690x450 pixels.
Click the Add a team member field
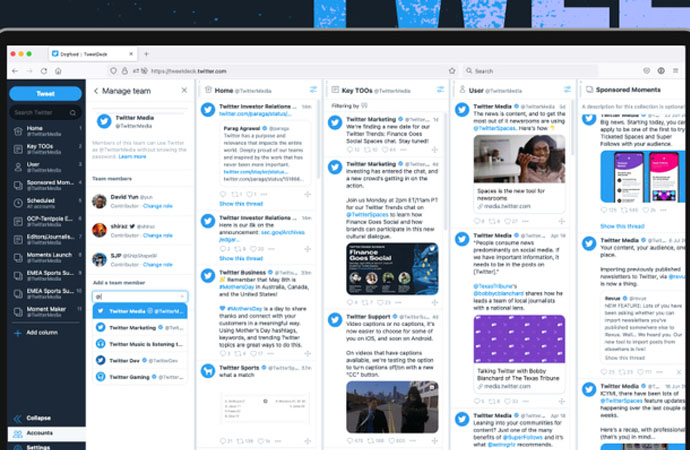tap(139, 297)
